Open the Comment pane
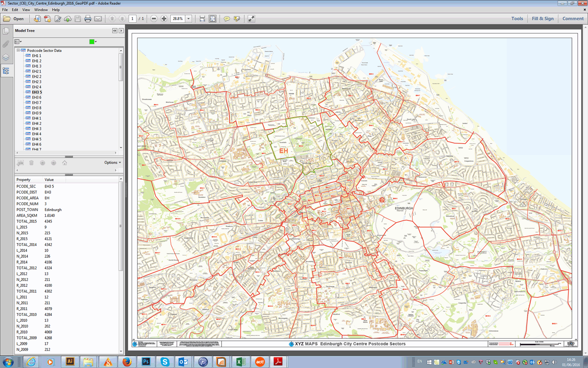Viewport: 588px width, 368px height. coord(573,18)
